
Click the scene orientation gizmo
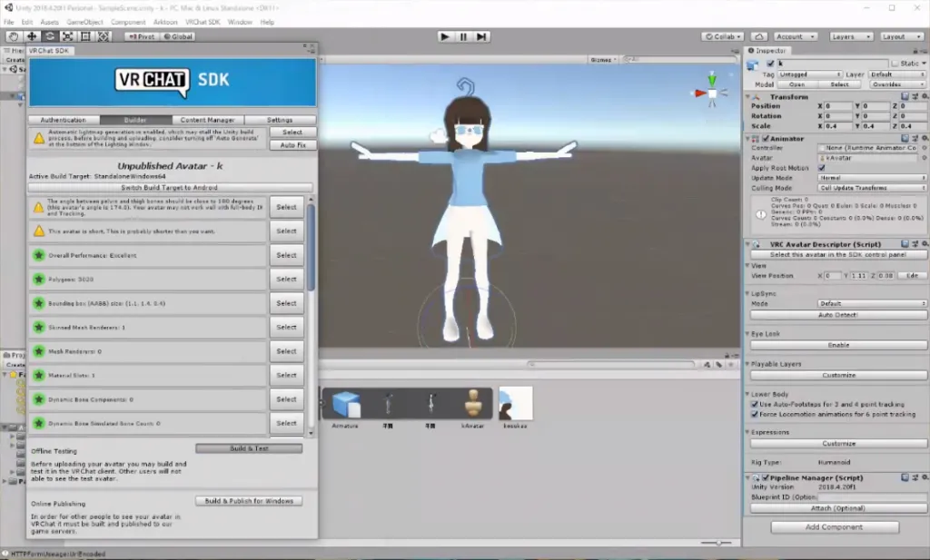[712, 92]
